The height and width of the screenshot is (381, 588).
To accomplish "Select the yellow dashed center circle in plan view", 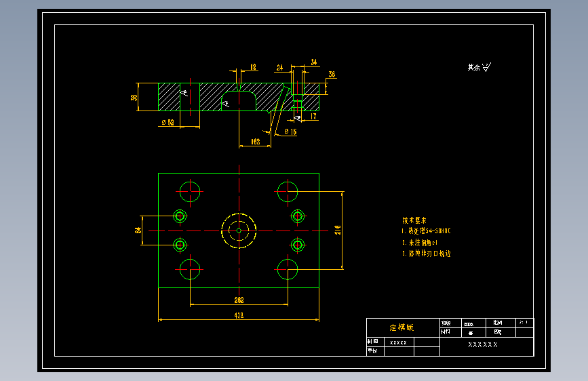I will point(239,230).
